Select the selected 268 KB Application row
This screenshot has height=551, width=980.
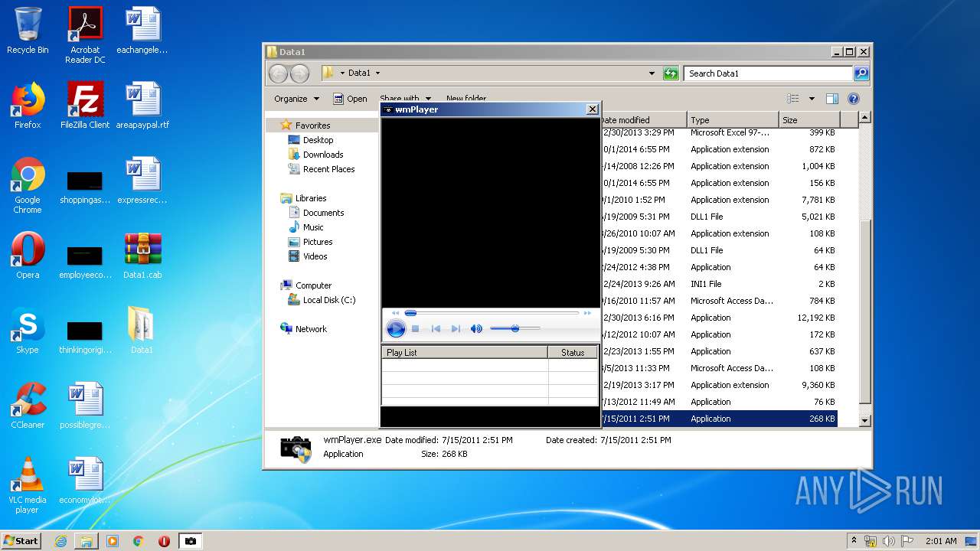click(x=720, y=419)
